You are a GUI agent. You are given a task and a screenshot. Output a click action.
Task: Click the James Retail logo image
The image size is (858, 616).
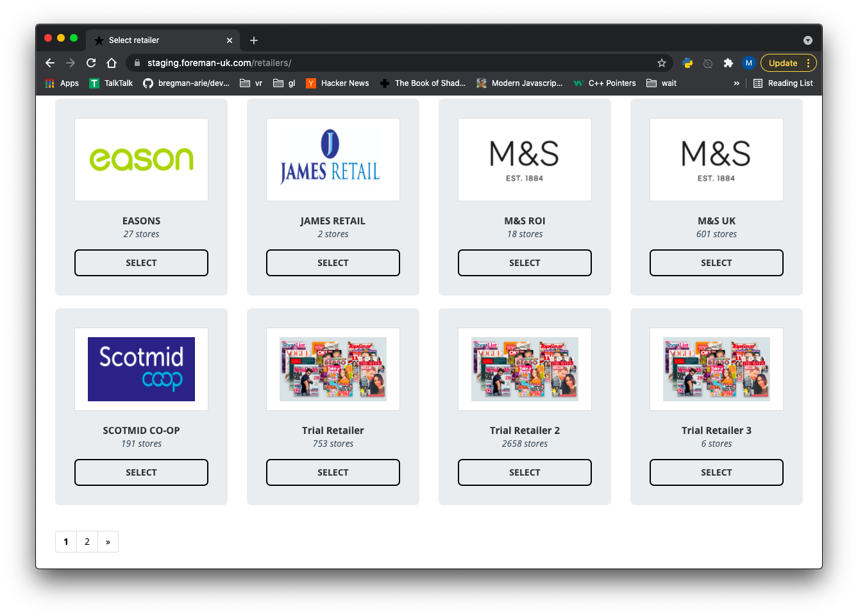pyautogui.click(x=333, y=160)
